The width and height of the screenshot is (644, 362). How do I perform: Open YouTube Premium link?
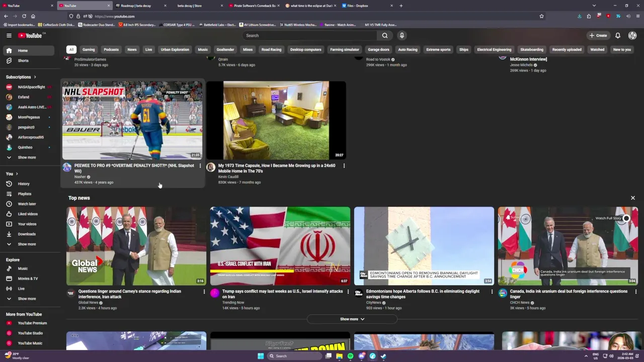coord(29,323)
